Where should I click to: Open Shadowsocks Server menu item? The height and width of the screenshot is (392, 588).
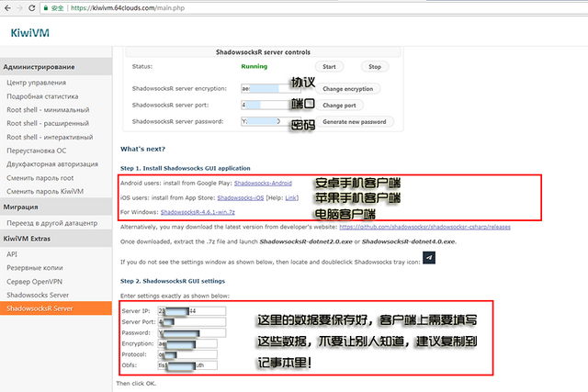pyautogui.click(x=38, y=295)
